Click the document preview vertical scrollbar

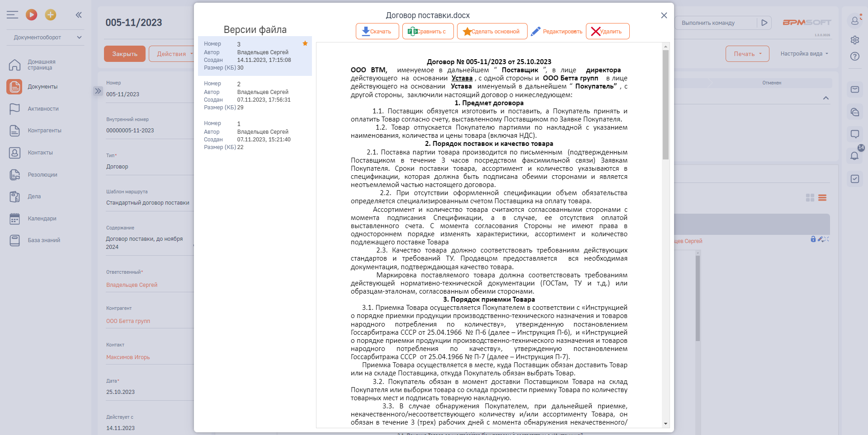coord(665,105)
